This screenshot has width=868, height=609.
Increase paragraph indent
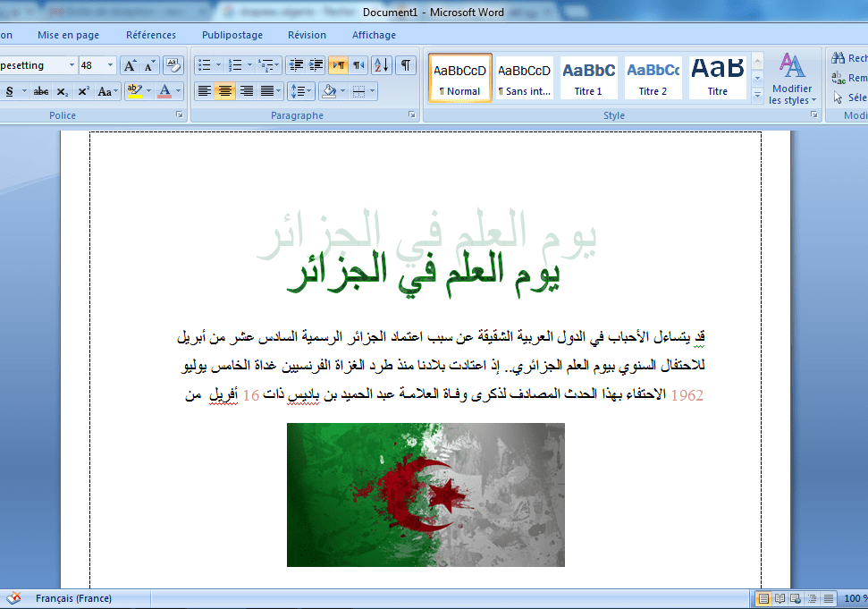click(316, 65)
